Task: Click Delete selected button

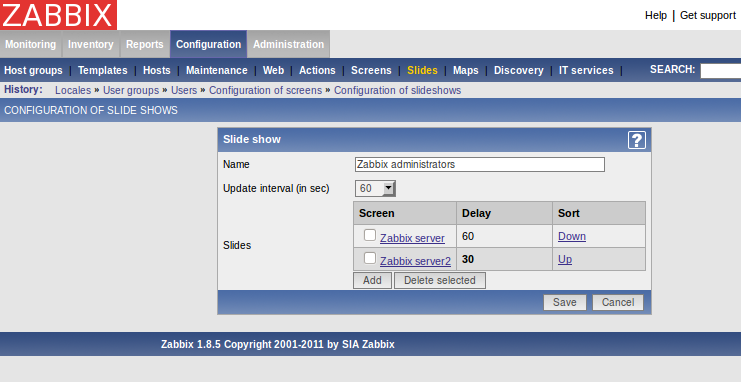Action: point(439,280)
